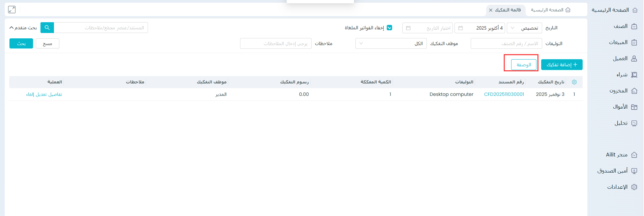The height and width of the screenshot is (216, 644).
Task: Switch to الصفحة الرئيسية tab
Action: [550, 10]
